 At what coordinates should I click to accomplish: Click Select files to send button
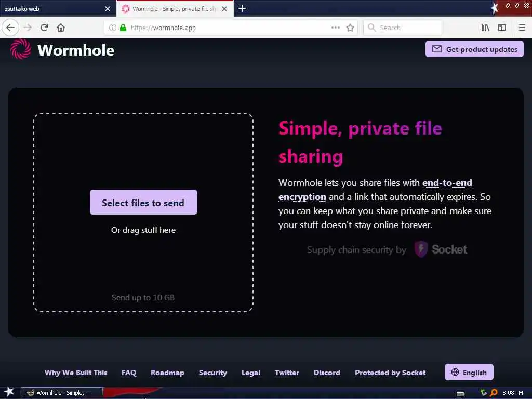pyautogui.click(x=143, y=202)
